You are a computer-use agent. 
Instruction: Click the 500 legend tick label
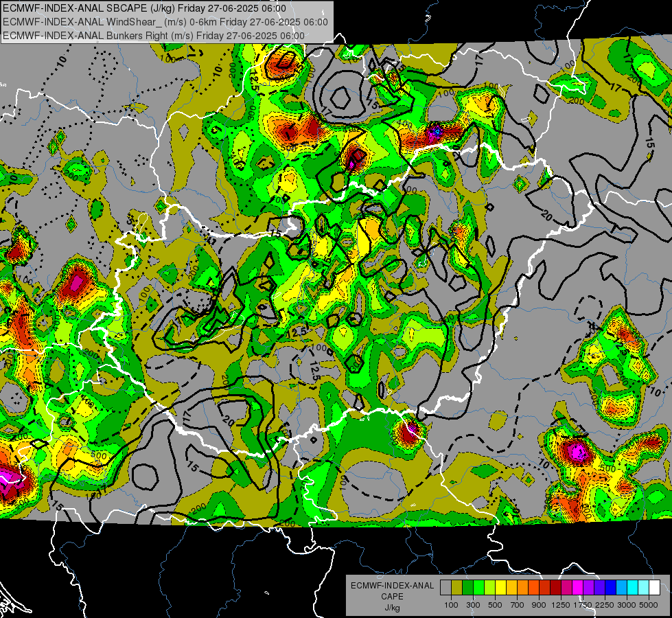tap(495, 605)
